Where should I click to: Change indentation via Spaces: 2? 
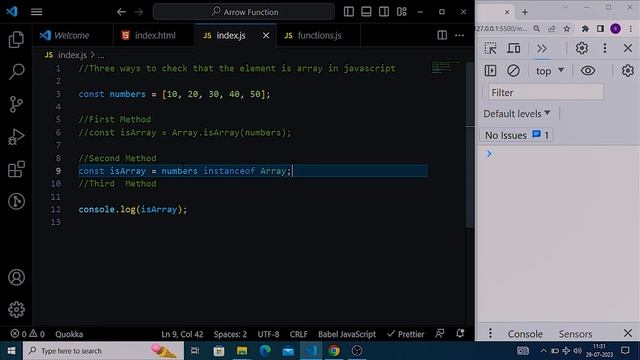[230, 334]
